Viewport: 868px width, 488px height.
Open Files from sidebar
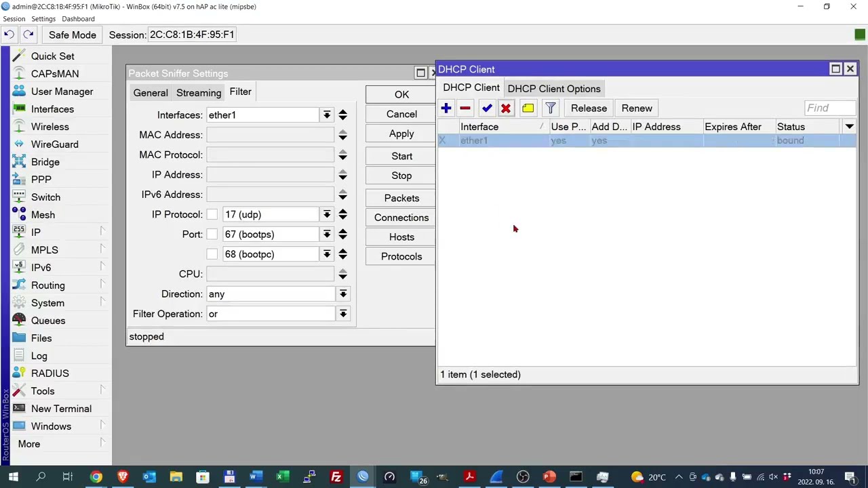tap(41, 338)
